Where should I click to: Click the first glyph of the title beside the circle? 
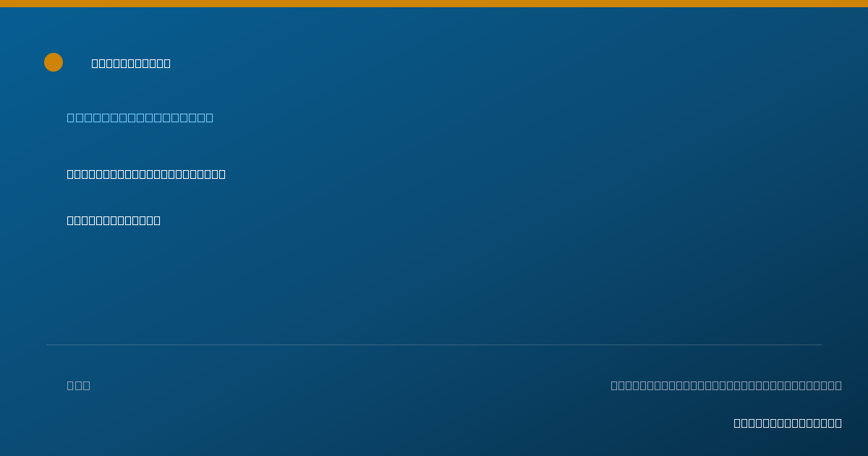coord(95,63)
